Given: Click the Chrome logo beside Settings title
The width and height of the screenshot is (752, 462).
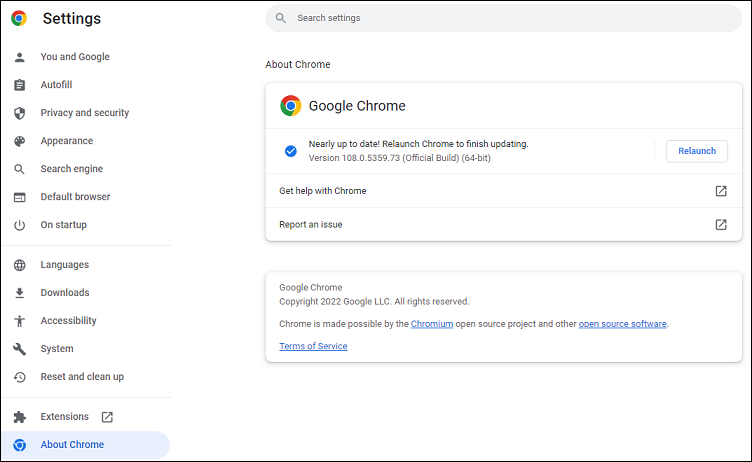Looking at the screenshot, I should 19,18.
